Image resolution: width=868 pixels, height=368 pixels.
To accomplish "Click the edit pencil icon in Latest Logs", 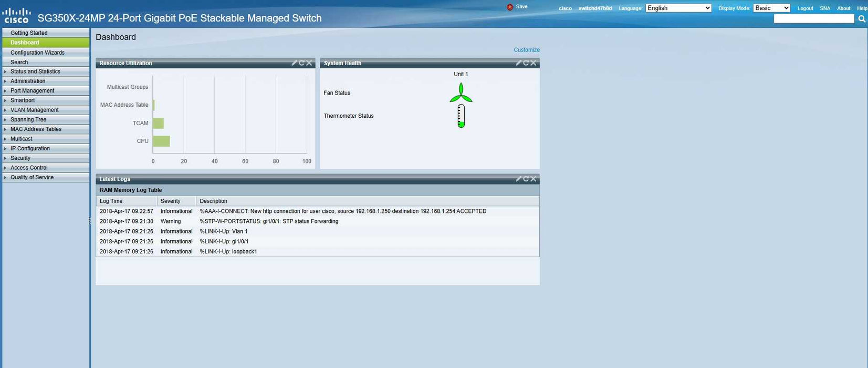I will (x=518, y=179).
